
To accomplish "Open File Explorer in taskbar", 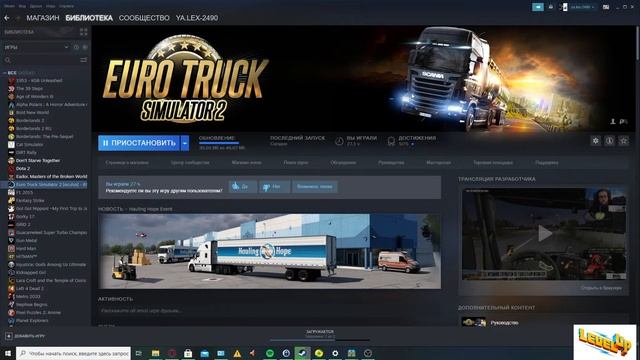I will [156, 353].
